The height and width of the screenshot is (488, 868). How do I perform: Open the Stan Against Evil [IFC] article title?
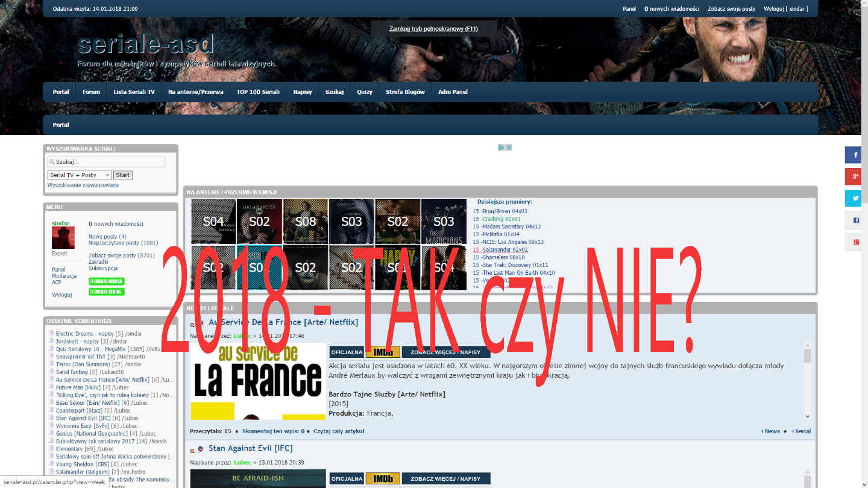250,448
